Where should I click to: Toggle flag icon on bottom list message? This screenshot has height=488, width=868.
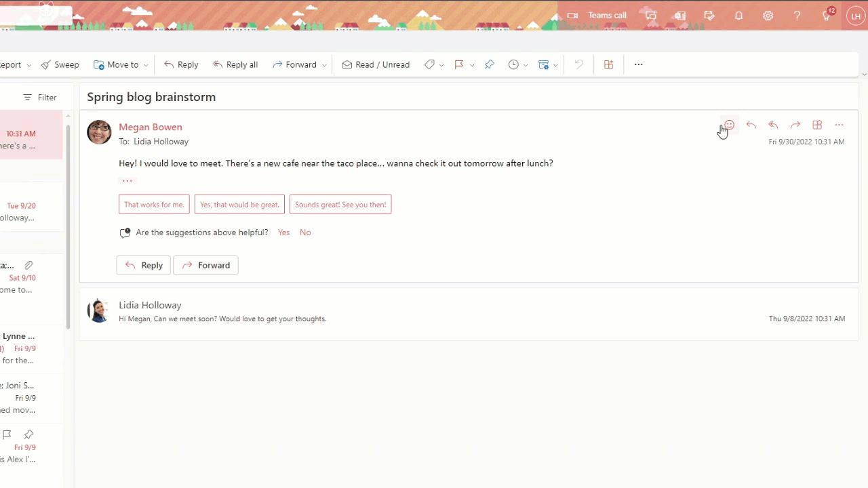click(7, 434)
